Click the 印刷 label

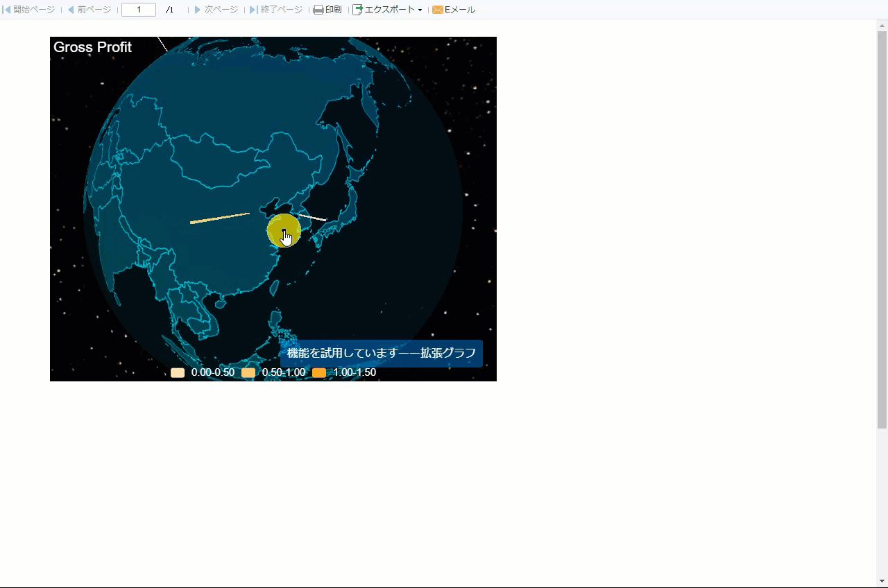[334, 10]
